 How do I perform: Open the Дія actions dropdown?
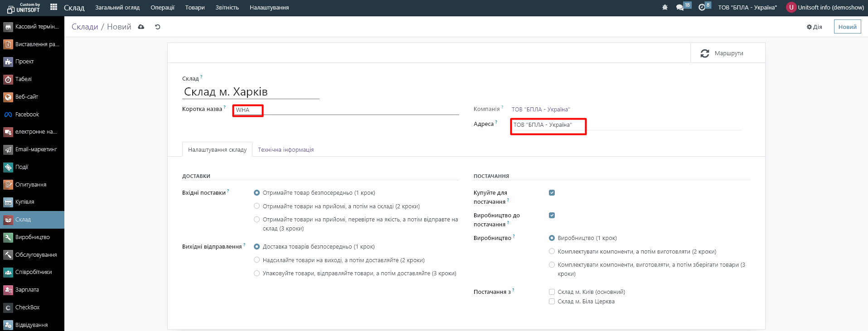pyautogui.click(x=815, y=27)
